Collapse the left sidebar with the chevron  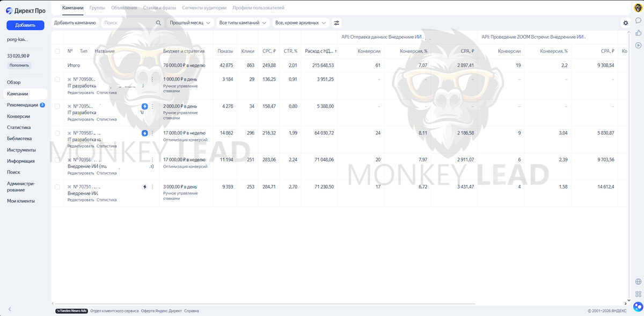10,309
